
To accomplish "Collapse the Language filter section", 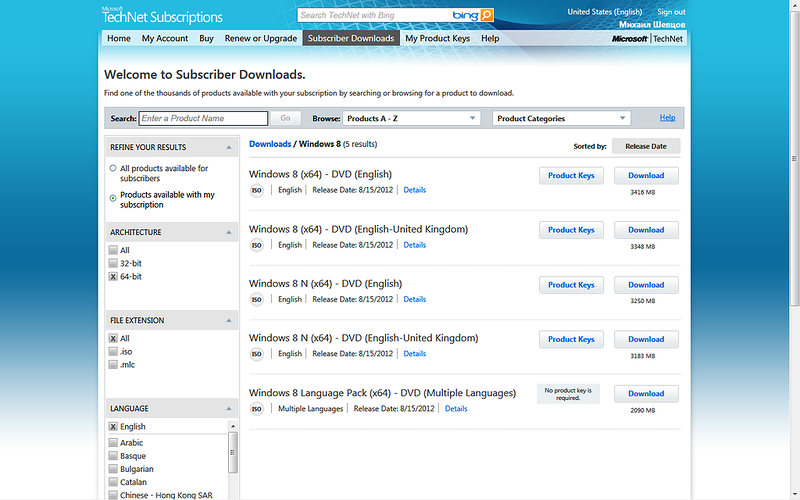I will pyautogui.click(x=229, y=409).
